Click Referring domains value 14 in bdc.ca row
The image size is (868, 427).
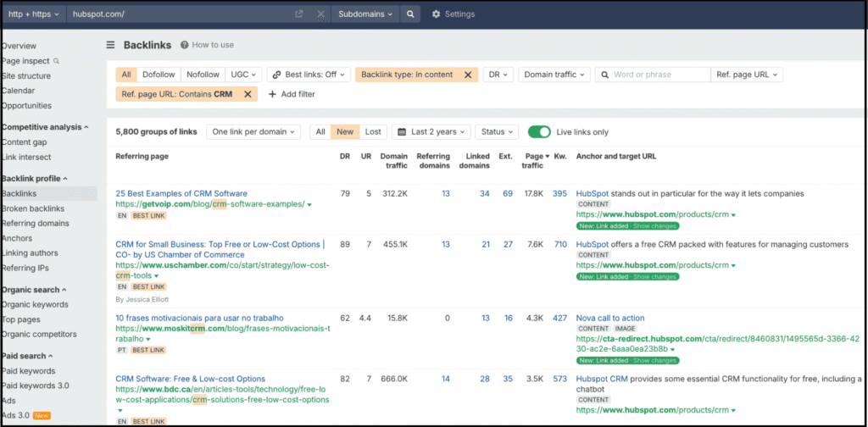tap(446, 379)
